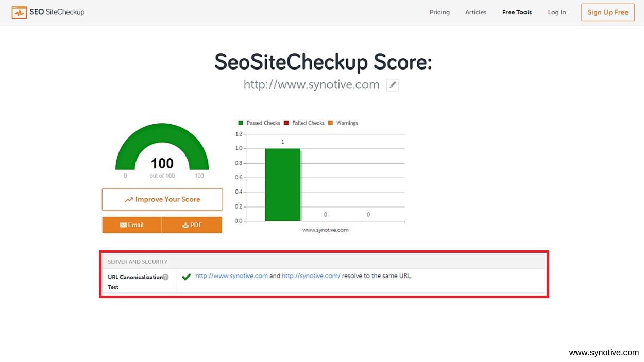Open the http://synotive.com/ link in results
Image resolution: width=644 pixels, height=362 pixels.
point(311,276)
